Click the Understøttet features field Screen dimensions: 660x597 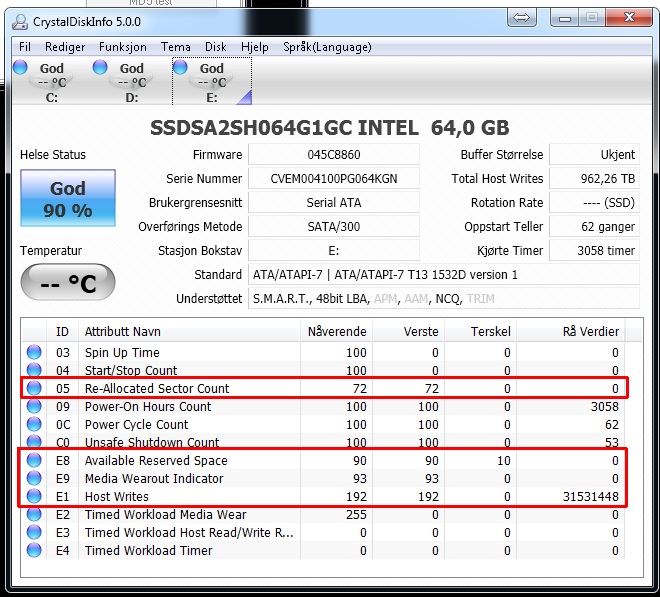click(444, 298)
